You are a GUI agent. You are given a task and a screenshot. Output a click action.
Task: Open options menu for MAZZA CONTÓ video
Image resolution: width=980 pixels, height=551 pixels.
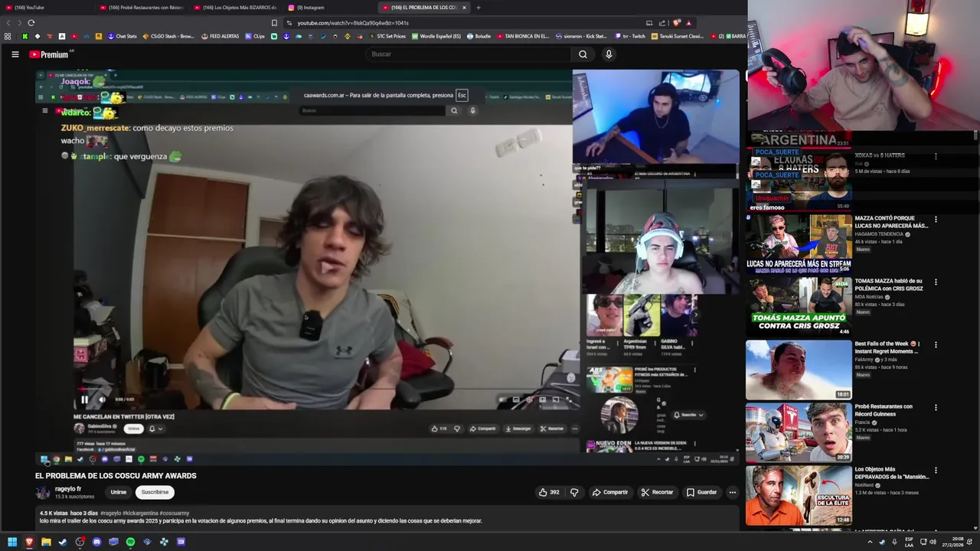click(936, 220)
